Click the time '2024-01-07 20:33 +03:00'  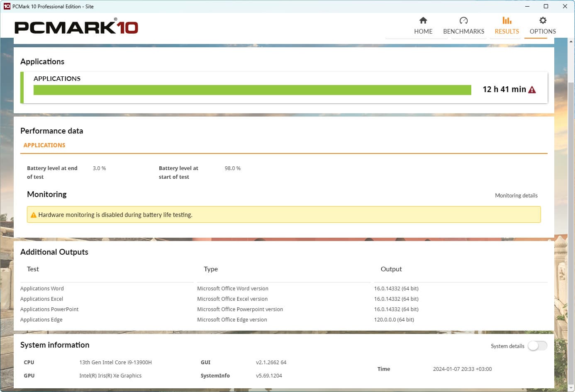tap(462, 369)
